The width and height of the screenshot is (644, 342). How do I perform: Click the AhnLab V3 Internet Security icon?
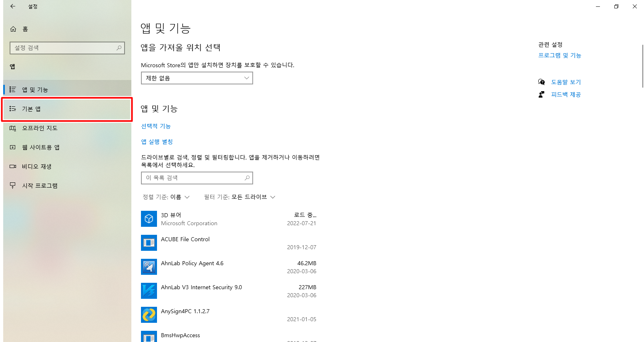(x=149, y=291)
